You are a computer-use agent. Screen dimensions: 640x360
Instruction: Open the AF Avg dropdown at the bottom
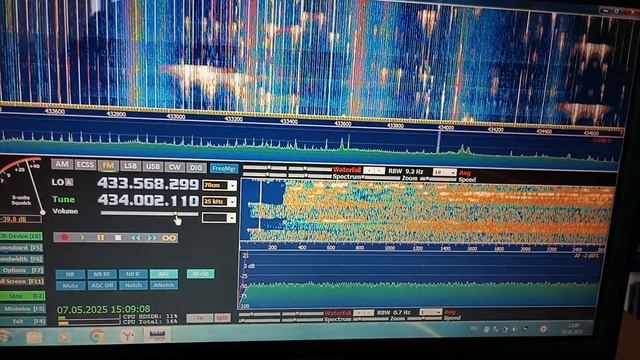430,312
